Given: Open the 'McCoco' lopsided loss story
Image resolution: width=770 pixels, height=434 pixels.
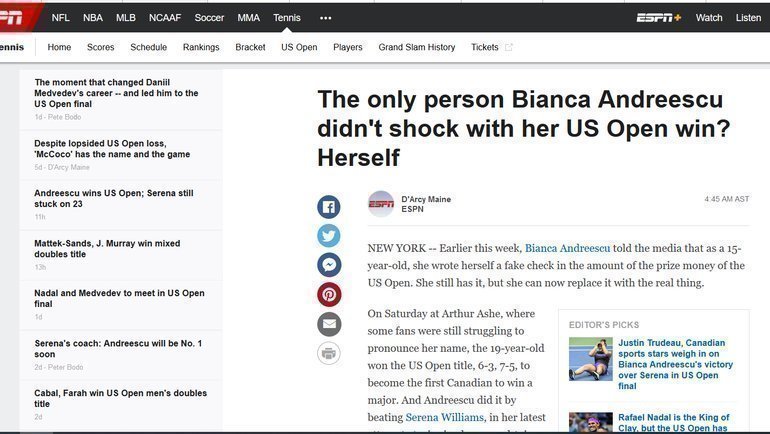Looking at the screenshot, I should [112, 149].
